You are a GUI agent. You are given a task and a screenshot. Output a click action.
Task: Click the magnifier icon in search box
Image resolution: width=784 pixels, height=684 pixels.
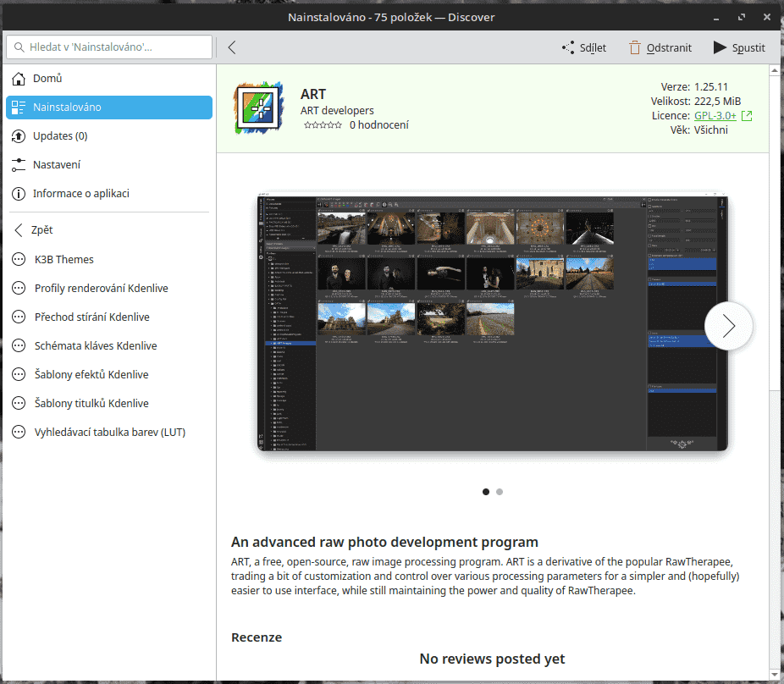19,47
